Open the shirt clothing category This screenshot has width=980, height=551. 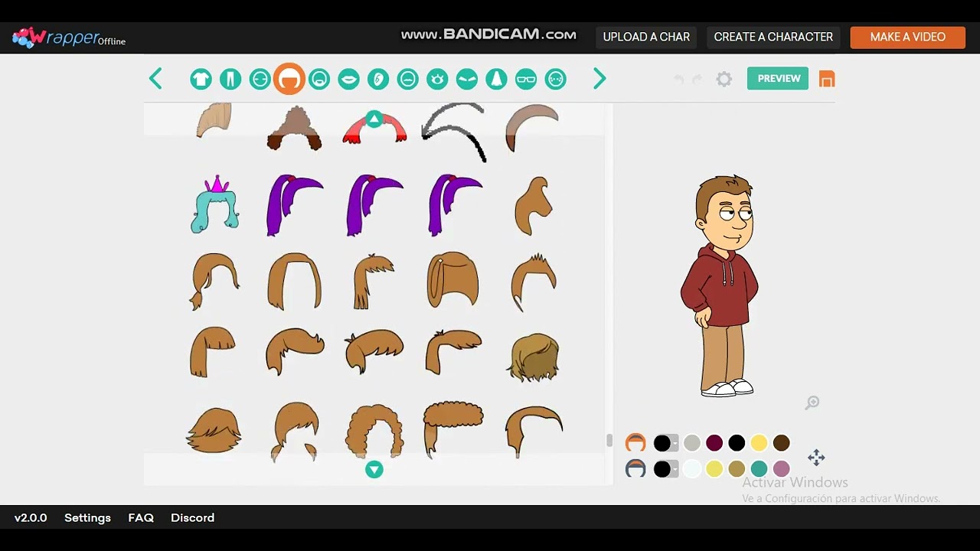tap(201, 79)
